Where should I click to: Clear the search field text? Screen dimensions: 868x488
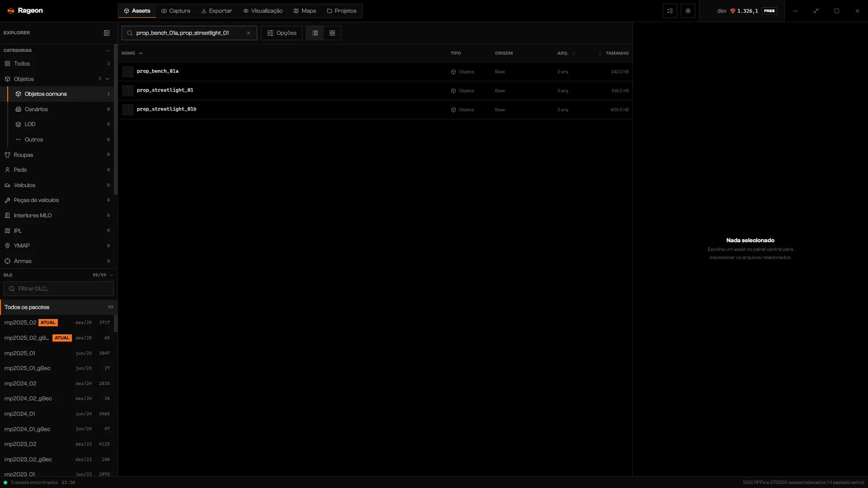click(249, 33)
